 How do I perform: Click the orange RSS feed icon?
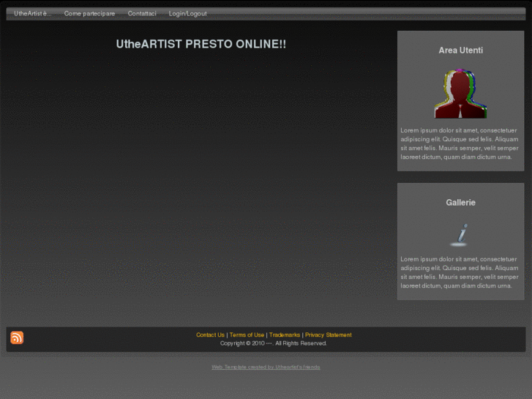[x=17, y=338]
